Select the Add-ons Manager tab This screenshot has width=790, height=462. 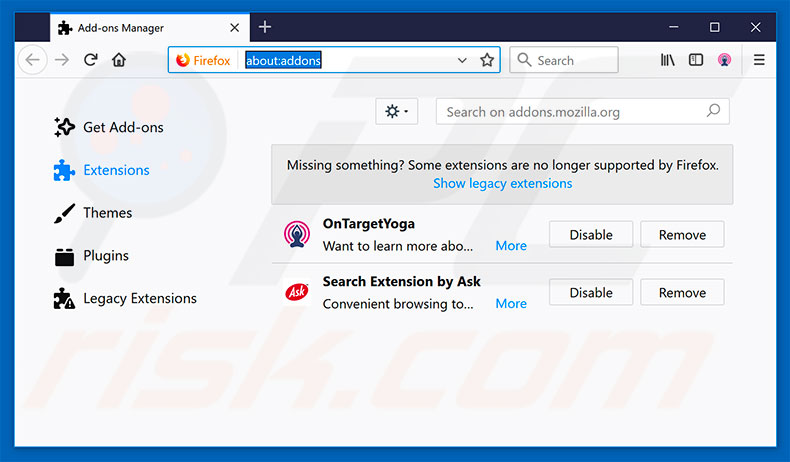coord(150,28)
